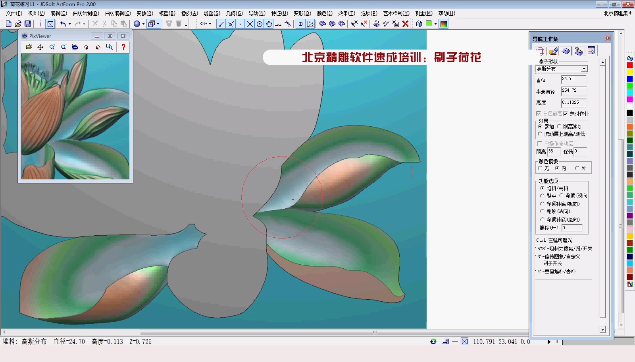Click PicViewer's red question-mark help icon
The image size is (635, 362).
123,47
